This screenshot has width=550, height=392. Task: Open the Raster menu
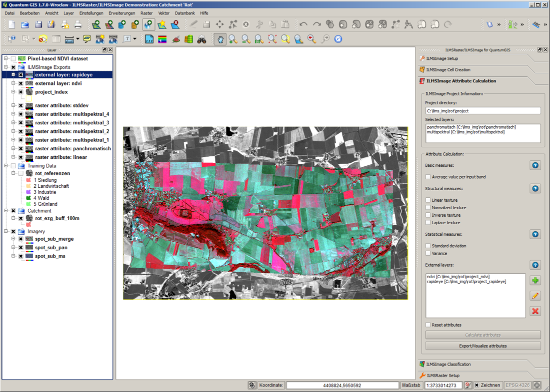[146, 13]
